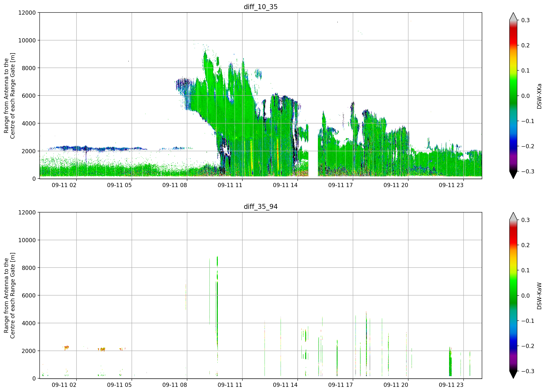Select the "09-11 20" tick under diff_10_35

(x=396, y=185)
